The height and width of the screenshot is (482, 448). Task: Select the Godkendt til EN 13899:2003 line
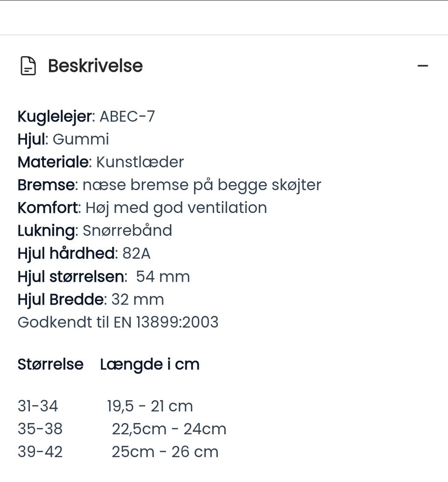(x=118, y=322)
